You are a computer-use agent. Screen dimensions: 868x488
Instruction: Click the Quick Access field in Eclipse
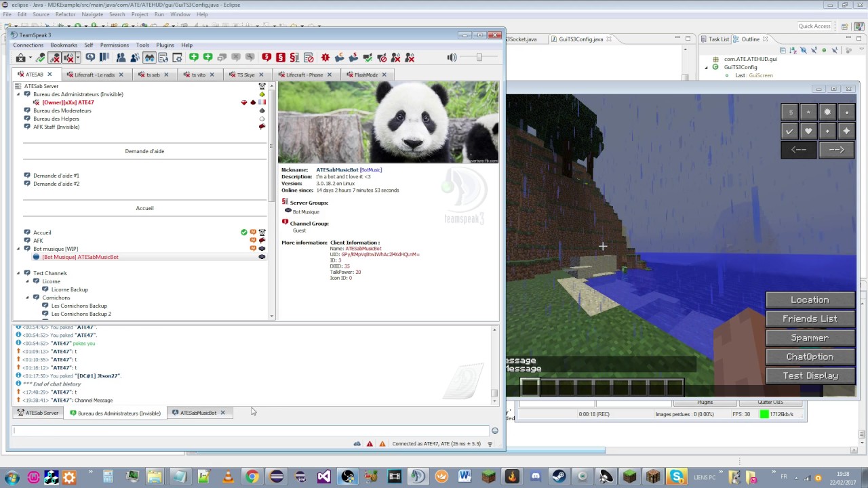point(814,26)
